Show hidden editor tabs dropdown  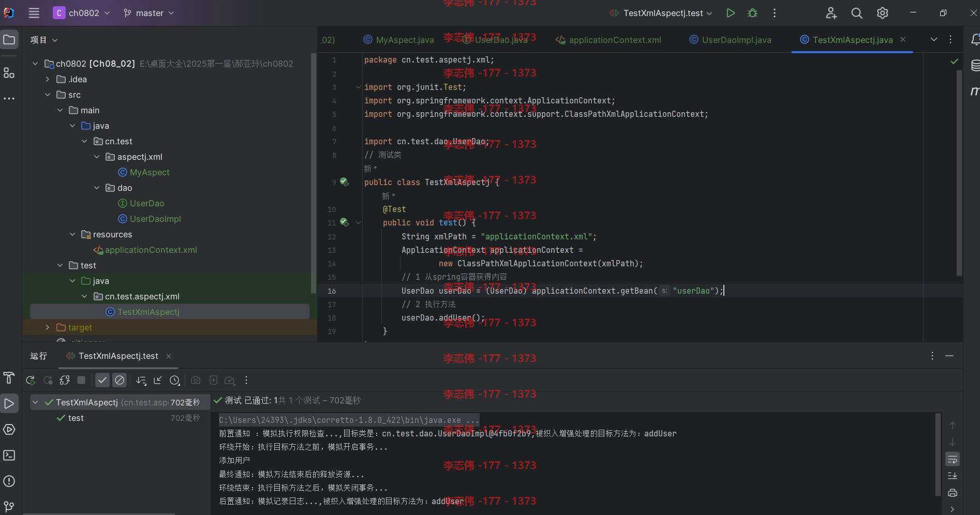933,39
